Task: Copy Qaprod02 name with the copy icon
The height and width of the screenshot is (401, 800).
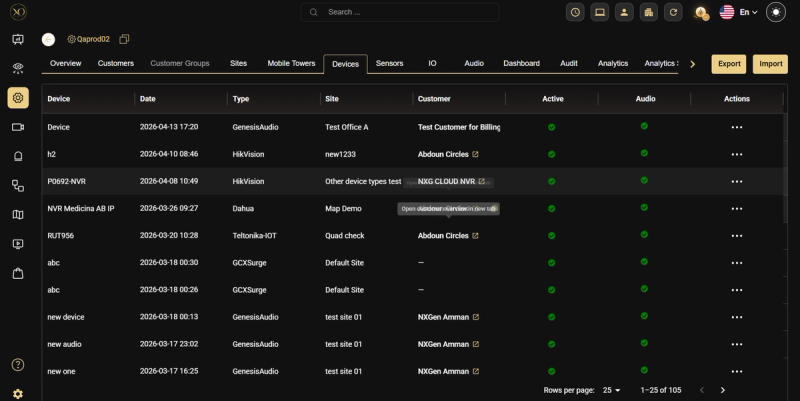Action: click(x=124, y=39)
